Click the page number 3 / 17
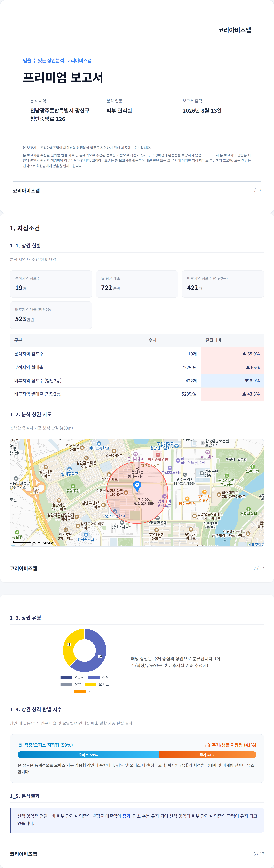 259,854
